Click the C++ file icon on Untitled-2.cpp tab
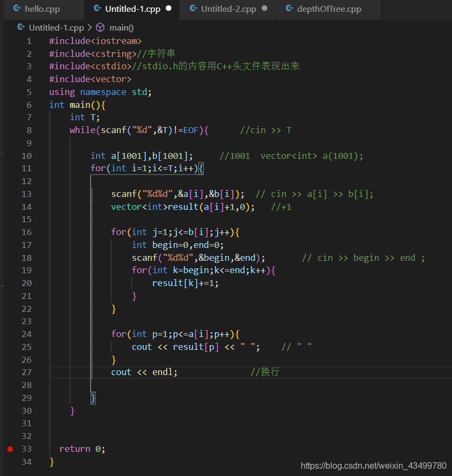This screenshot has height=476, width=452. pos(194,9)
